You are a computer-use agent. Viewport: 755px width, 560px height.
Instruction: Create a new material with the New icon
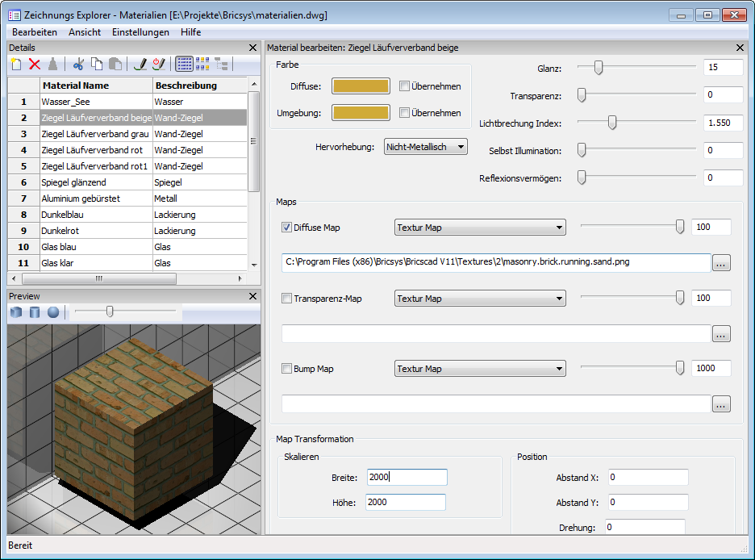pyautogui.click(x=16, y=64)
